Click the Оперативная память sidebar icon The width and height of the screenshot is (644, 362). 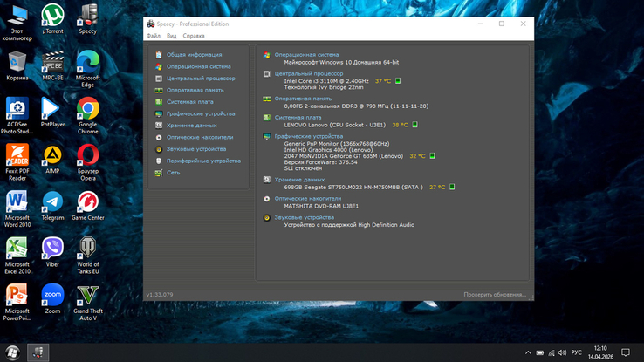[x=159, y=91]
